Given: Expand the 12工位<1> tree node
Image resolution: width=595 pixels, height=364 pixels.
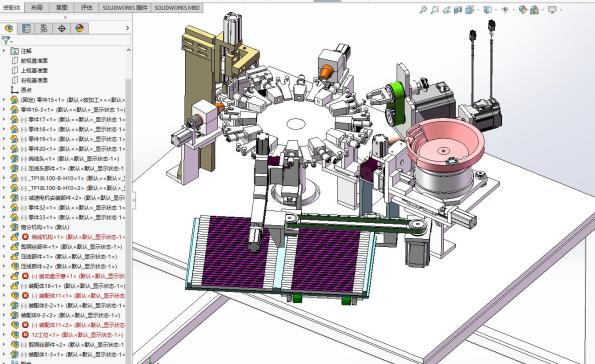Looking at the screenshot, I should (4, 335).
